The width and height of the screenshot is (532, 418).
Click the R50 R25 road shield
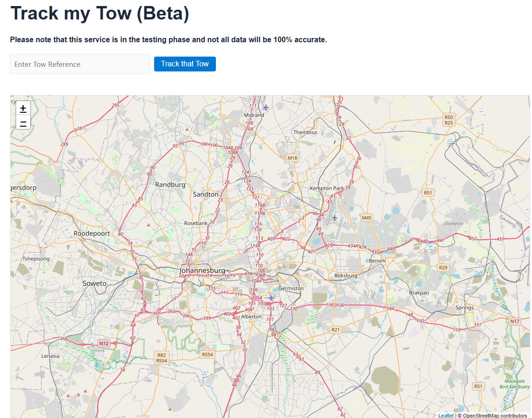[448, 120]
